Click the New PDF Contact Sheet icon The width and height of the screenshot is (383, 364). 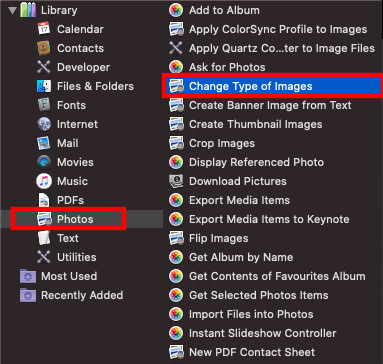click(x=176, y=352)
